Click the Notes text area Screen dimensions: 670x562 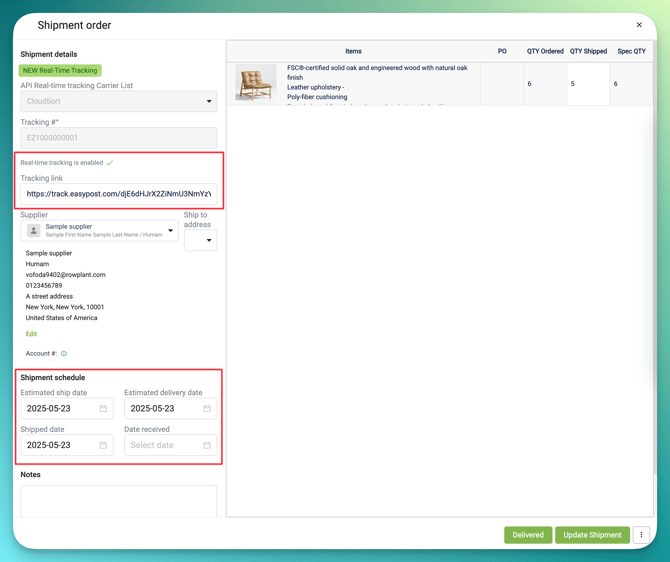pyautogui.click(x=118, y=501)
